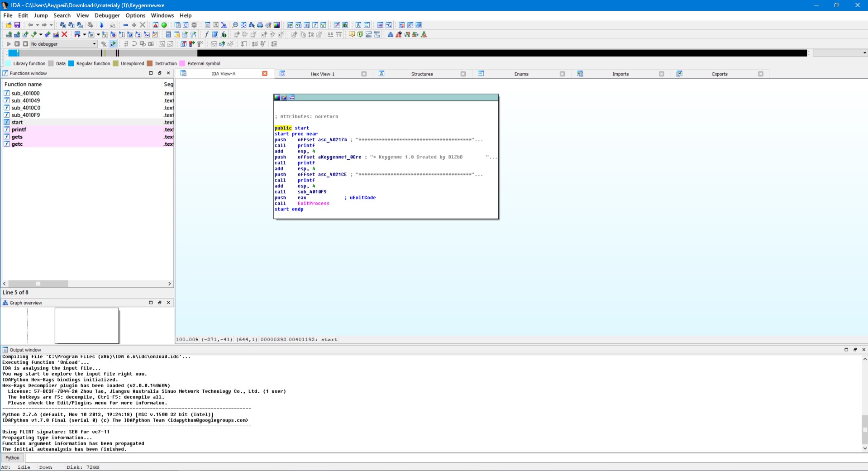Screen dimensions: 868x471
Task: Click the Output window panel icon
Action: (5, 350)
